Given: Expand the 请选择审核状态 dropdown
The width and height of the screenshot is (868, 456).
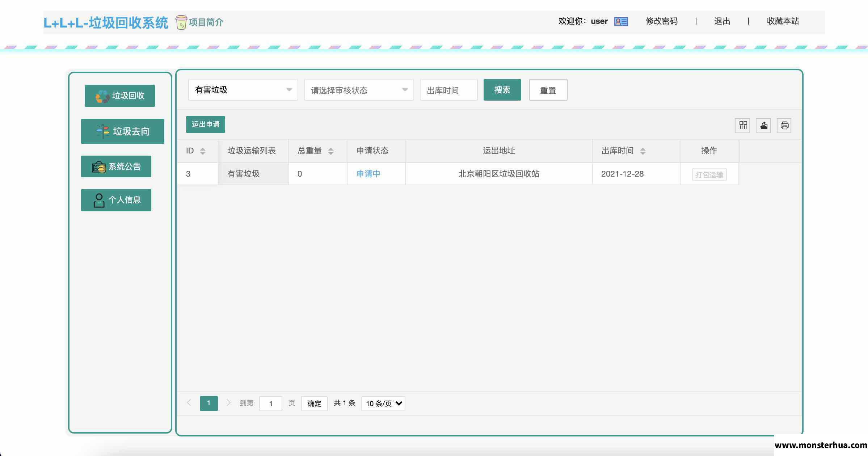Looking at the screenshot, I should (x=359, y=90).
